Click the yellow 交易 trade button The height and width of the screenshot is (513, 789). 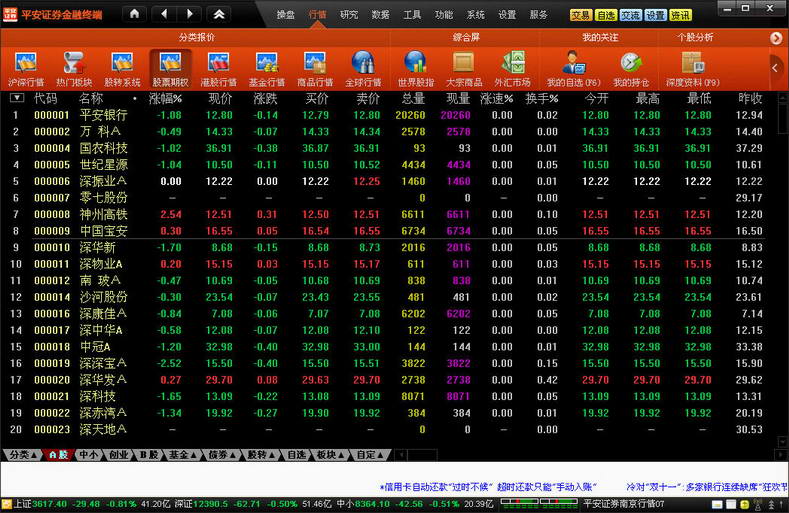581,16
